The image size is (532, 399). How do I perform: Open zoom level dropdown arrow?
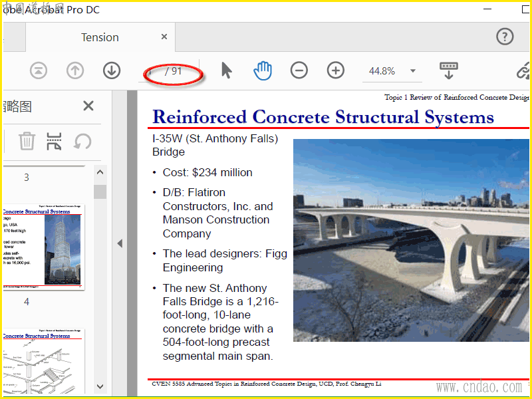(413, 71)
